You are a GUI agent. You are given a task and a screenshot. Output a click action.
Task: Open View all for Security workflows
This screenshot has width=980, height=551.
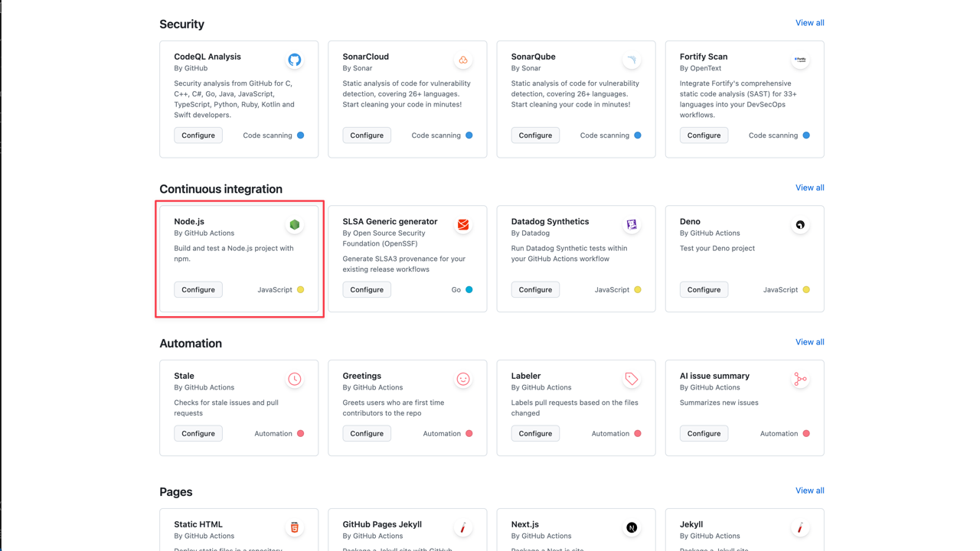[809, 22]
